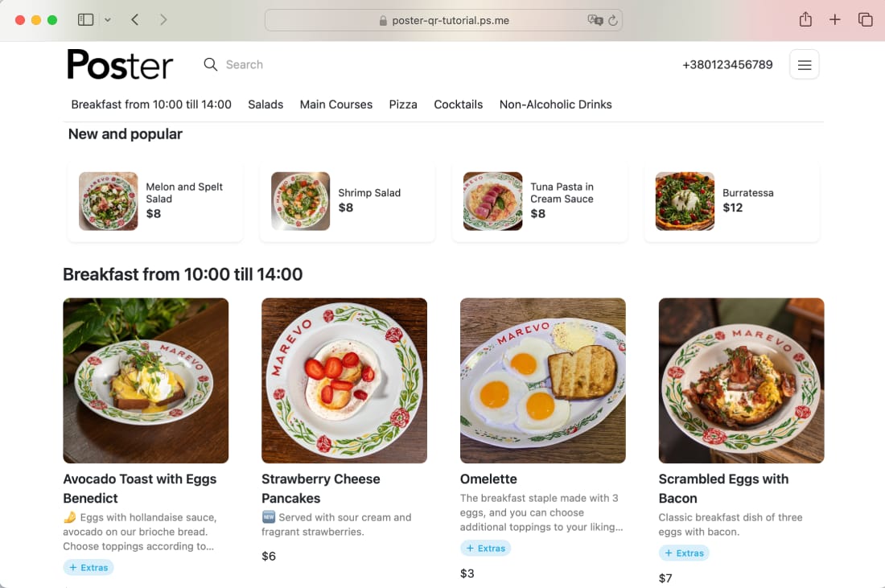Add a new tab with the plus icon
This screenshot has height=588, width=885.
click(x=835, y=20)
